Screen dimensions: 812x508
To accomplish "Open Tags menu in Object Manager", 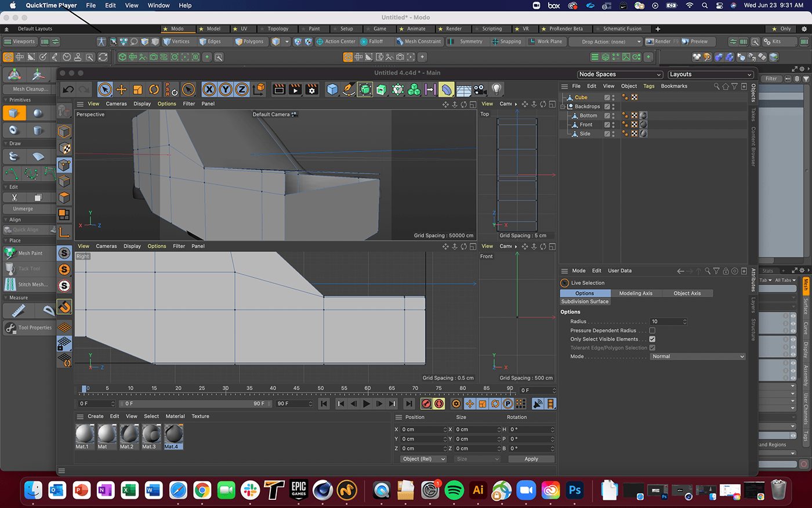I will [649, 86].
